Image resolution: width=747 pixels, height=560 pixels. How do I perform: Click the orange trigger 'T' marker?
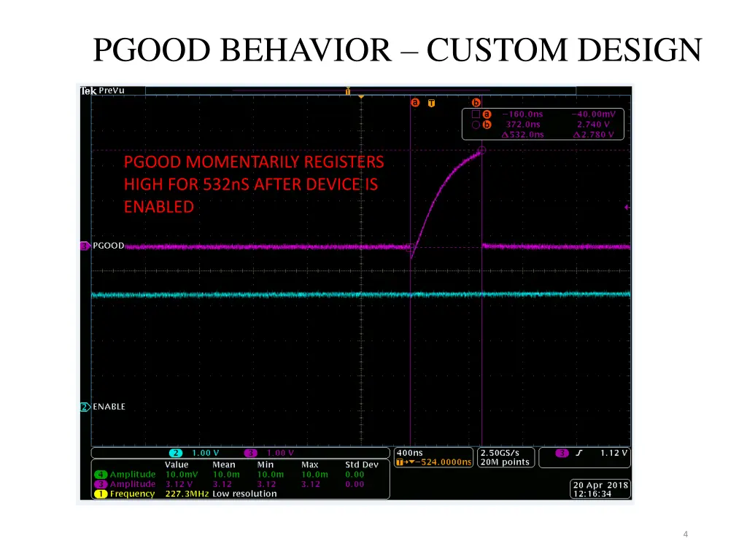pos(431,103)
